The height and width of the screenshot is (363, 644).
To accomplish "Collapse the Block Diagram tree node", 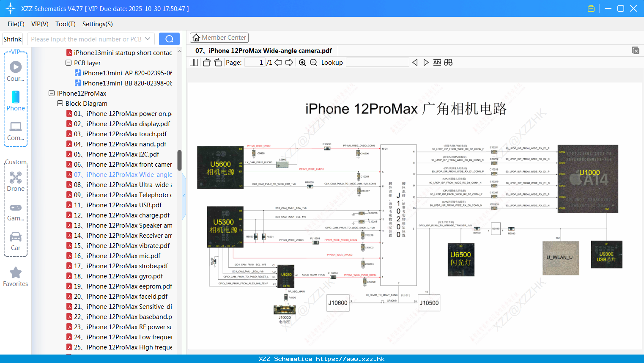I will coord(60,103).
